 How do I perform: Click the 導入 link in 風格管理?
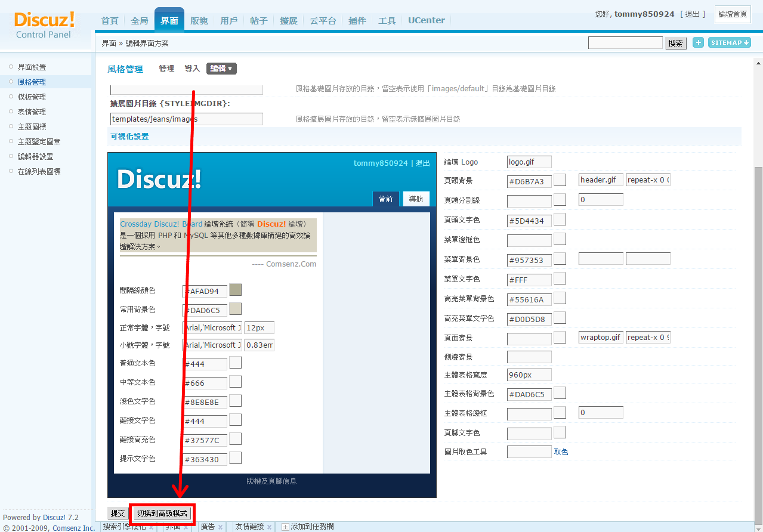pyautogui.click(x=192, y=69)
